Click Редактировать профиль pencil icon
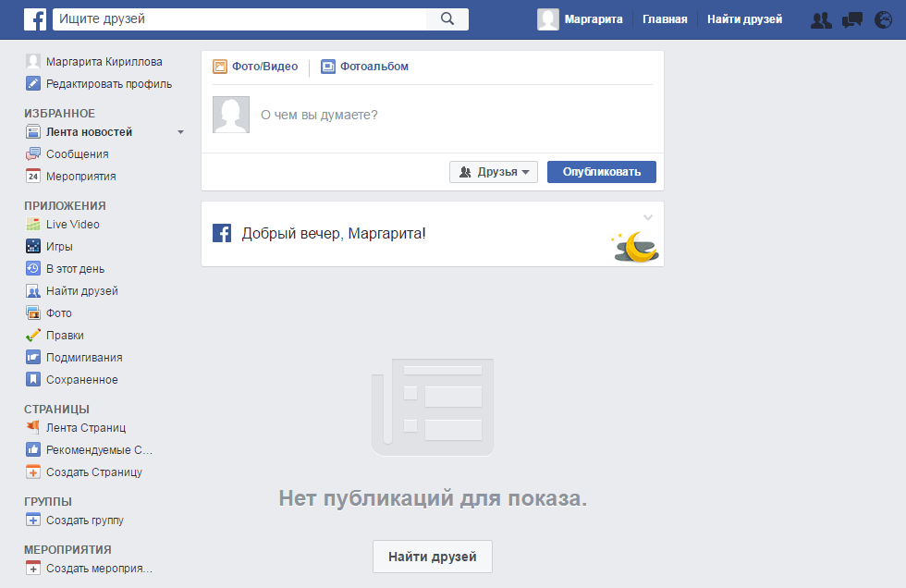This screenshot has width=906, height=588. [x=33, y=84]
